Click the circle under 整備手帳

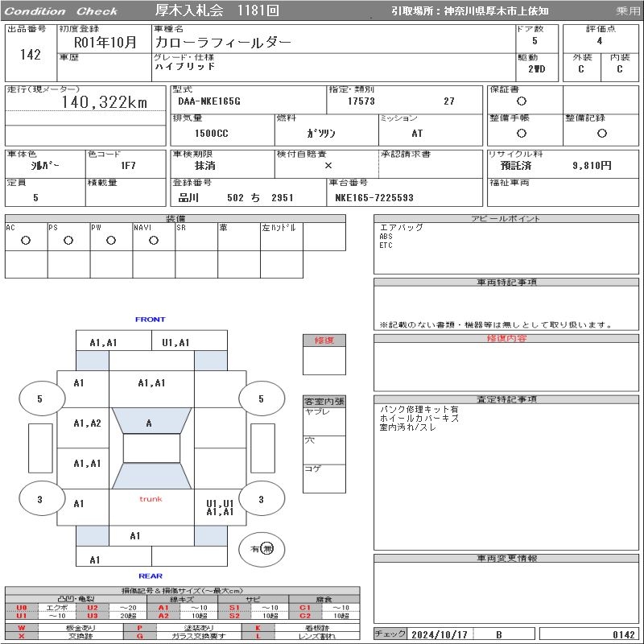(x=522, y=133)
